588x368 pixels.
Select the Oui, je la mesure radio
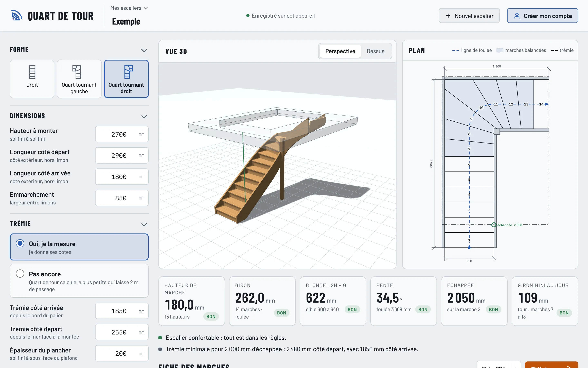click(x=20, y=243)
